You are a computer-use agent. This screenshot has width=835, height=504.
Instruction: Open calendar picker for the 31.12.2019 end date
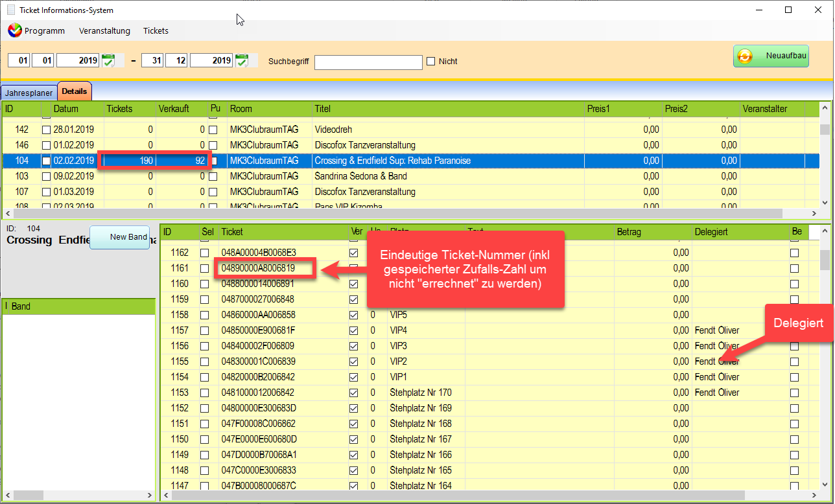click(242, 60)
